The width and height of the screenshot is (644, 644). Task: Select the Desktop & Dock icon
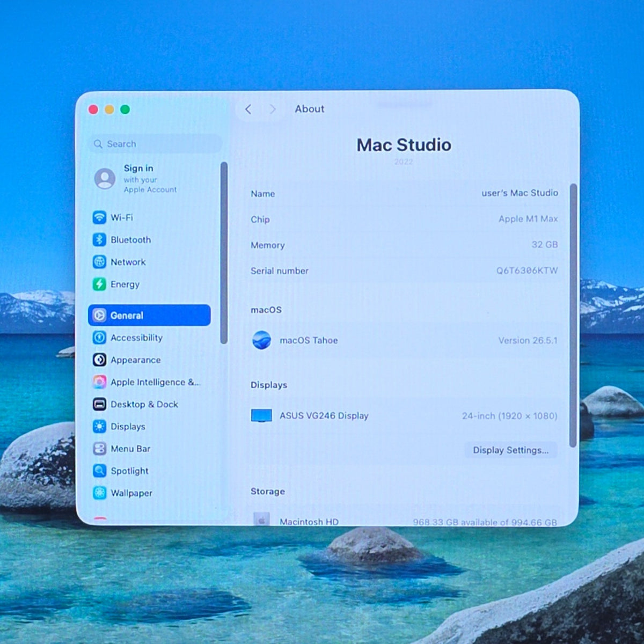[x=99, y=404]
